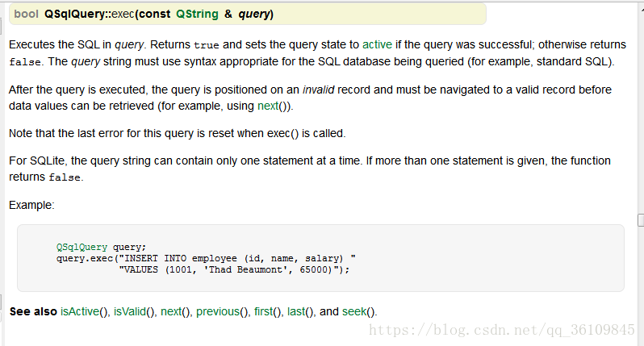The image size is (644, 346).
Task: Open previous() reference link
Action: click(218, 311)
